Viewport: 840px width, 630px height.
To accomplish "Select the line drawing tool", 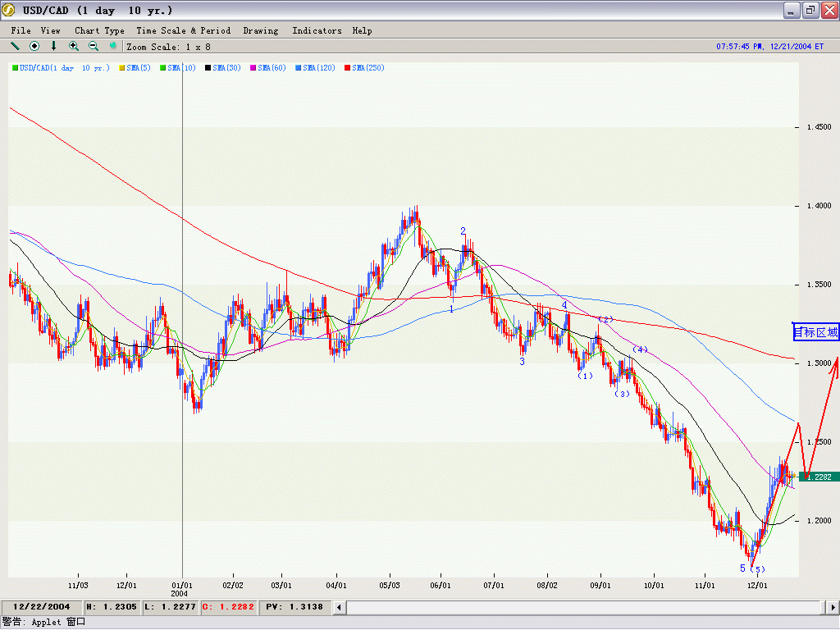I will point(15,46).
